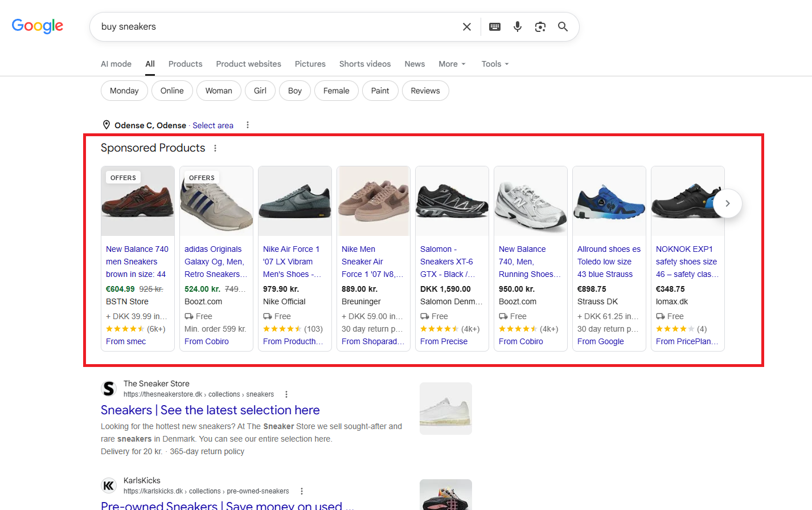Open Salomon Sneakers XT-6 GTX link
This screenshot has height=510, width=812.
tap(448, 262)
